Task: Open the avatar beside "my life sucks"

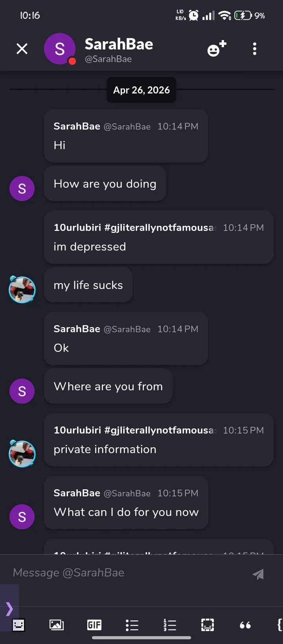Action: point(22,290)
